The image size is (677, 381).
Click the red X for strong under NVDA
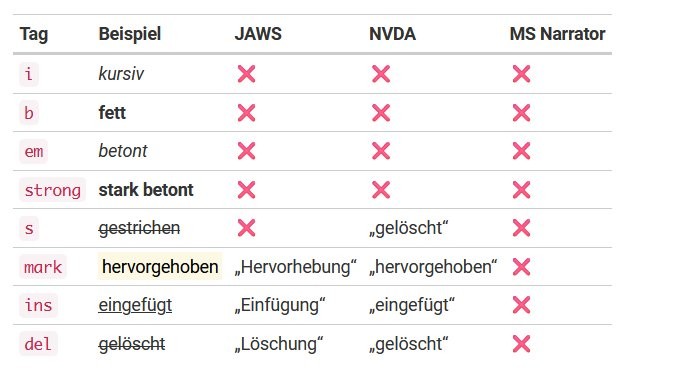point(381,190)
